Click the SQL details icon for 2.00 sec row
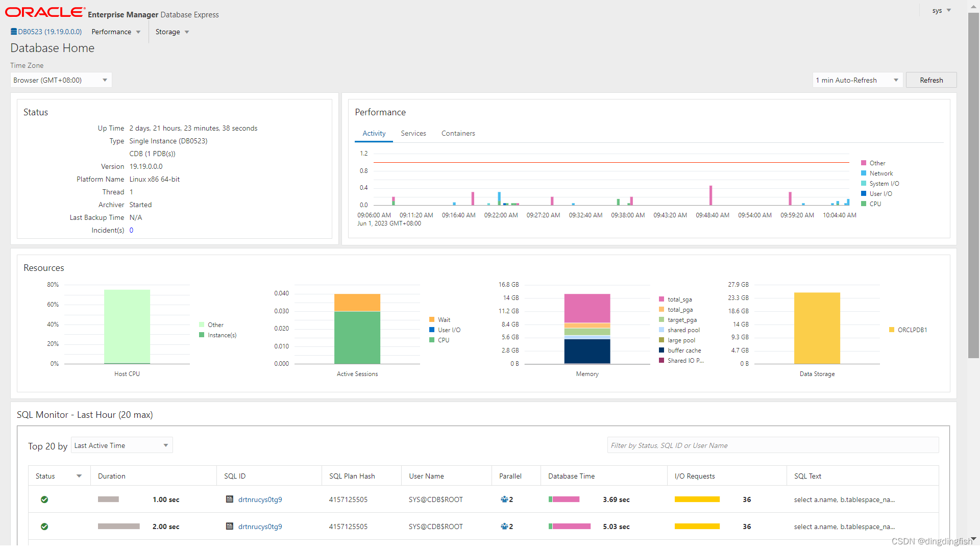This screenshot has height=551, width=980. 230,527
